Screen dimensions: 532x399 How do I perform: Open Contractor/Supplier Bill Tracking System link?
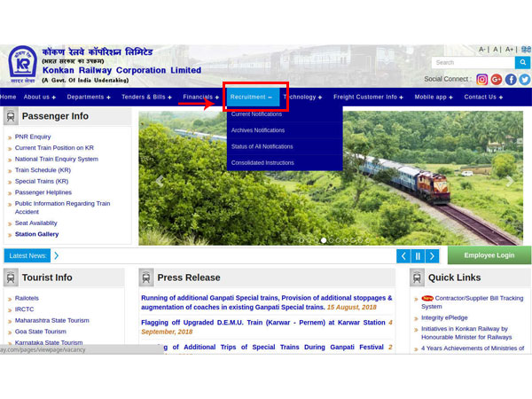click(473, 302)
